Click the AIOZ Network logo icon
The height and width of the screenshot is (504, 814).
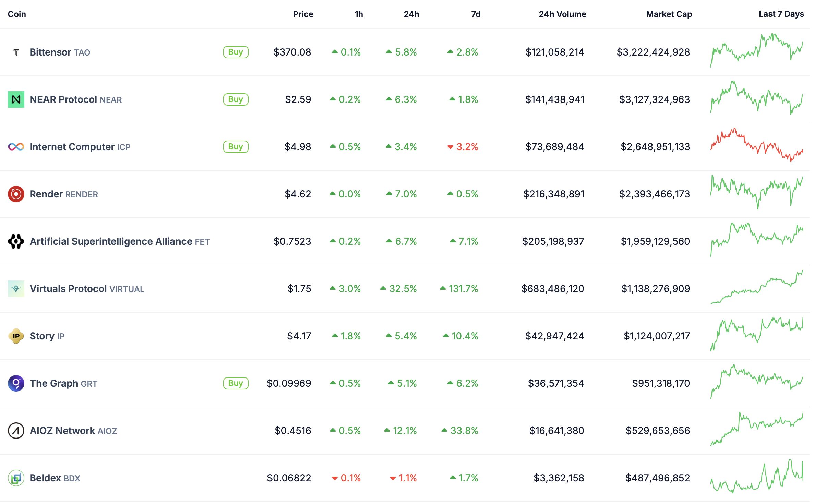tap(16, 431)
